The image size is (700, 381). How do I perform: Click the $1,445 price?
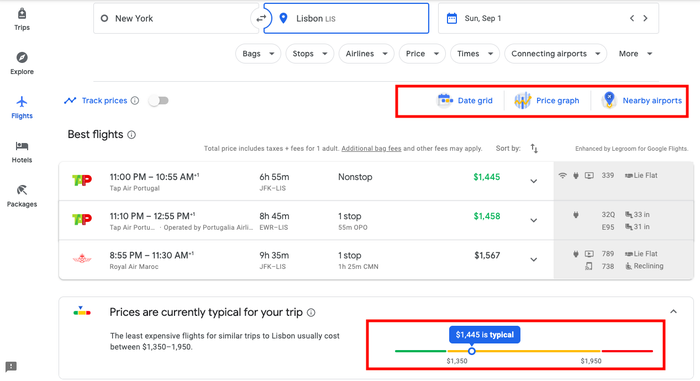tap(487, 177)
